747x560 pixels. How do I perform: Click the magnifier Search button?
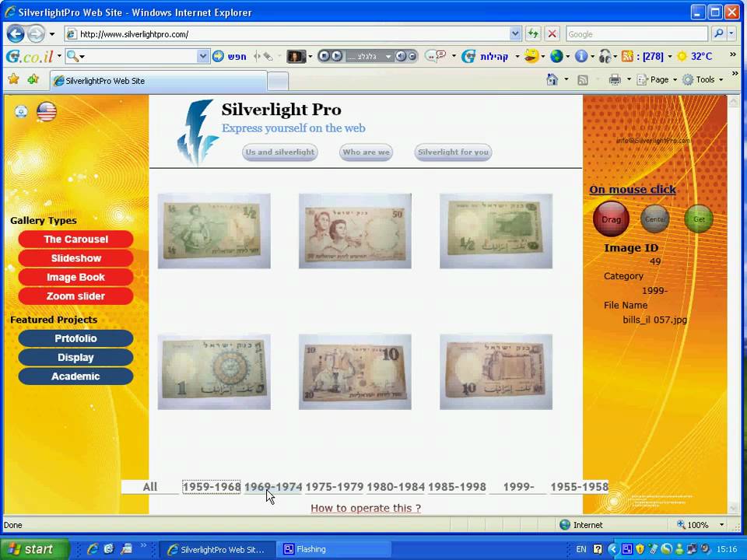click(x=718, y=33)
